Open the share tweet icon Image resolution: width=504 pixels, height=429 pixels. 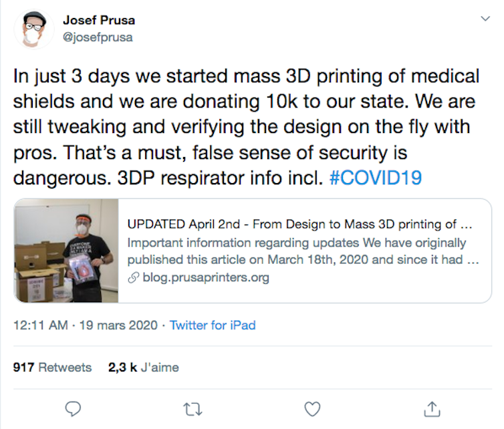pyautogui.click(x=432, y=408)
